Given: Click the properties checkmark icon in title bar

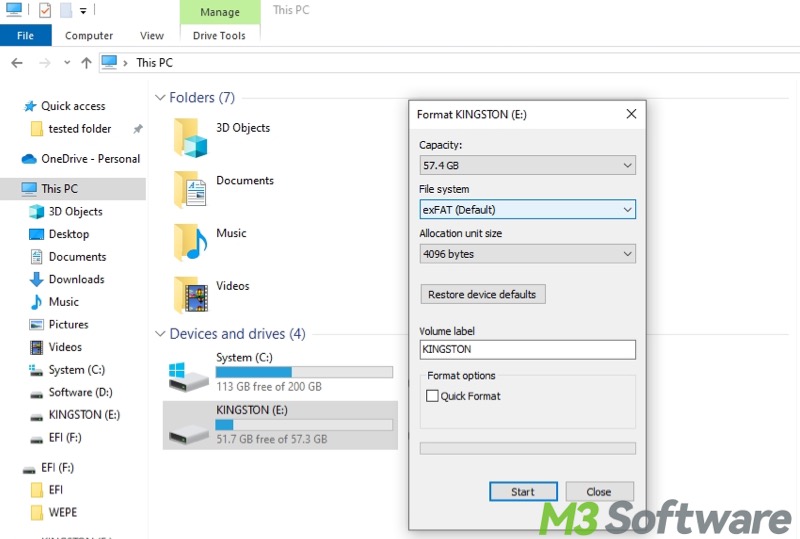Looking at the screenshot, I should (x=45, y=10).
